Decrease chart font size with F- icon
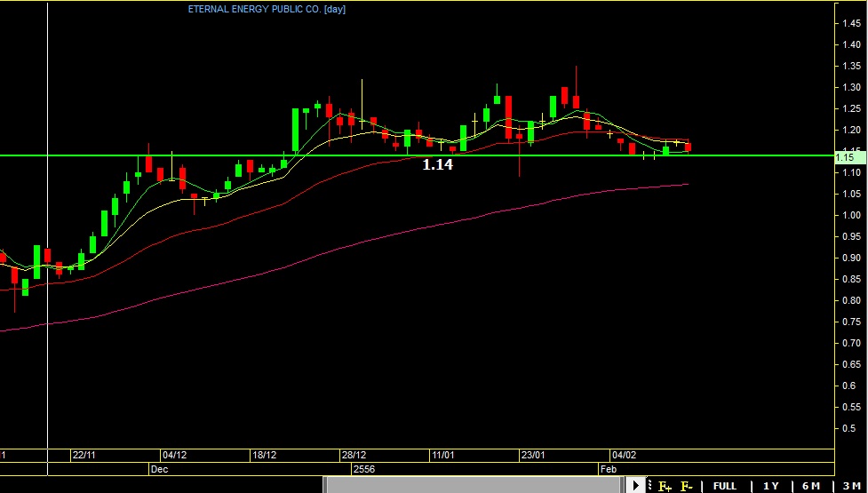 [687, 487]
